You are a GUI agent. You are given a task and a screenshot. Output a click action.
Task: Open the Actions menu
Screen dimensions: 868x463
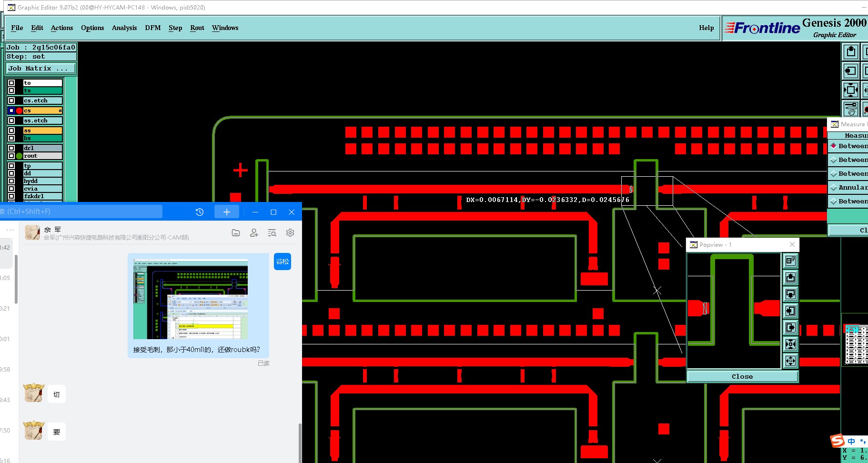[62, 28]
